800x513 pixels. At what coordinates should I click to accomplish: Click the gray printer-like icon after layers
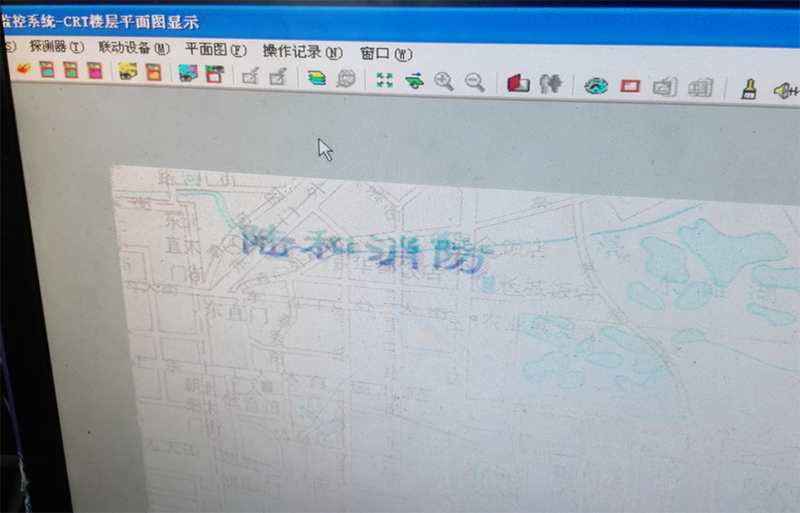[x=346, y=79]
